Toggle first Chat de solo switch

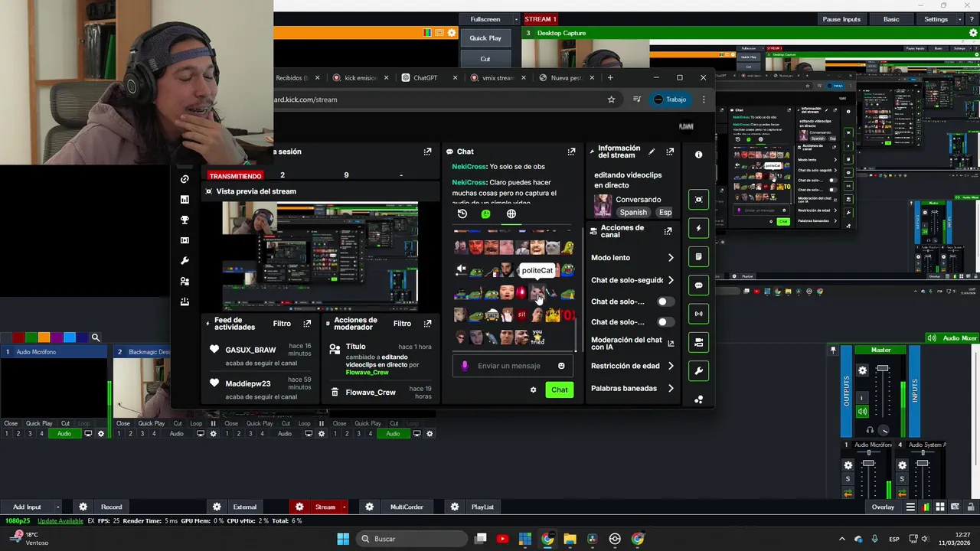(x=666, y=302)
